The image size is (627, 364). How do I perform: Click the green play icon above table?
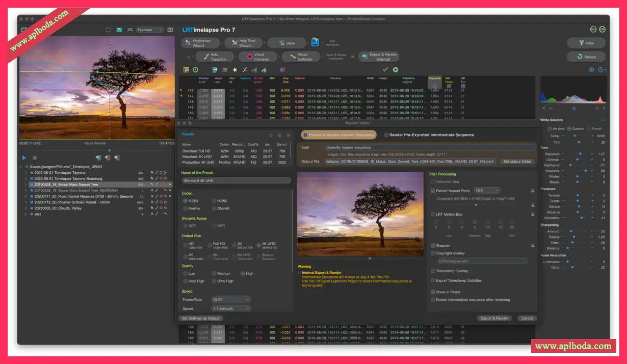click(x=396, y=70)
